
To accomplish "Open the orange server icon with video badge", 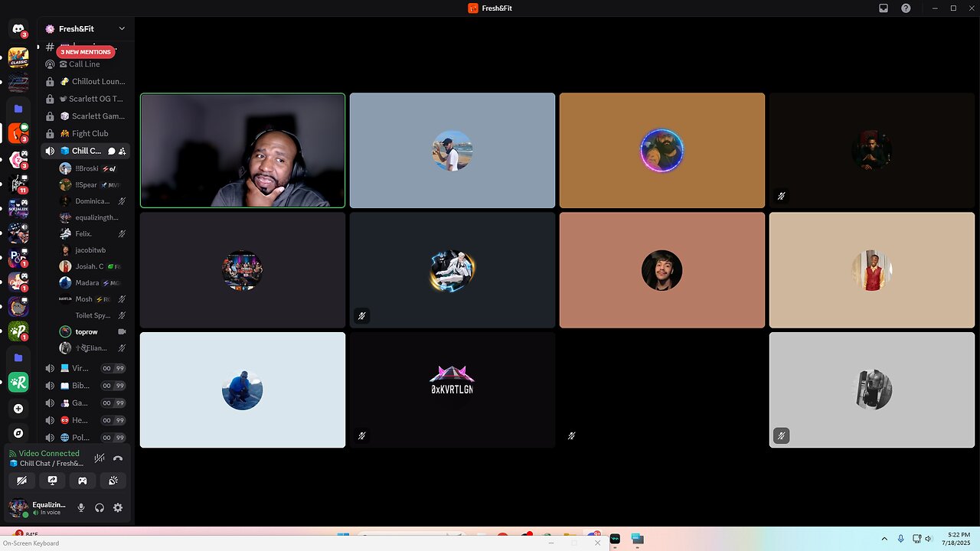I will point(18,133).
